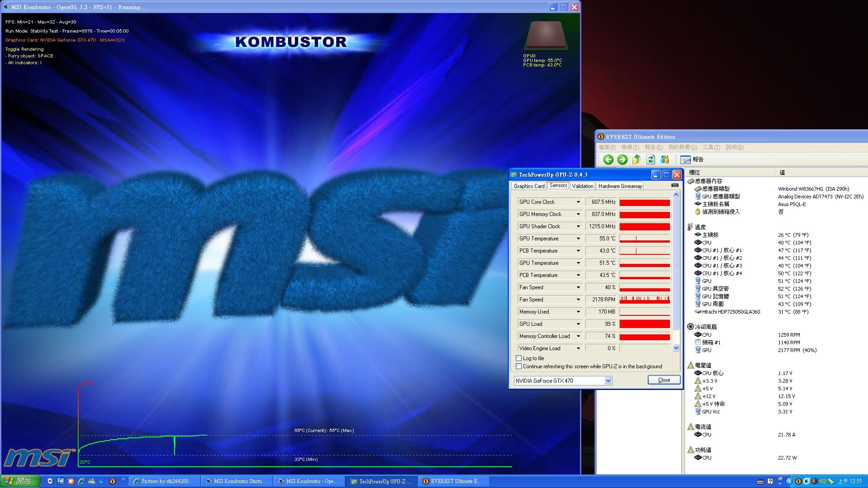868x488 pixels.
Task: Click MSI Kombustor GPU chip icon
Action: pyautogui.click(x=546, y=36)
